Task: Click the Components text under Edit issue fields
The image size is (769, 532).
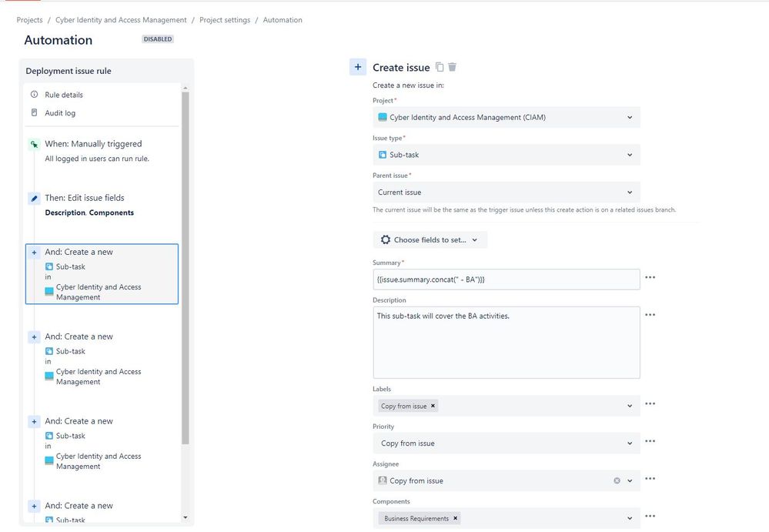Action: (112, 212)
